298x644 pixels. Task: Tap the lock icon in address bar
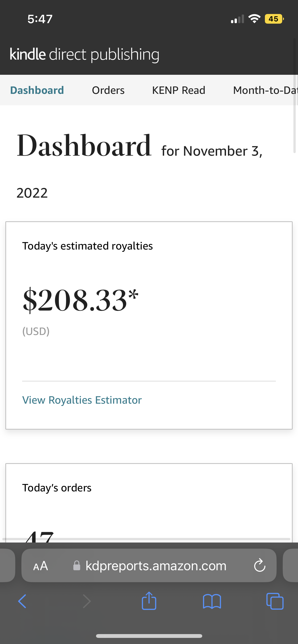tap(77, 566)
